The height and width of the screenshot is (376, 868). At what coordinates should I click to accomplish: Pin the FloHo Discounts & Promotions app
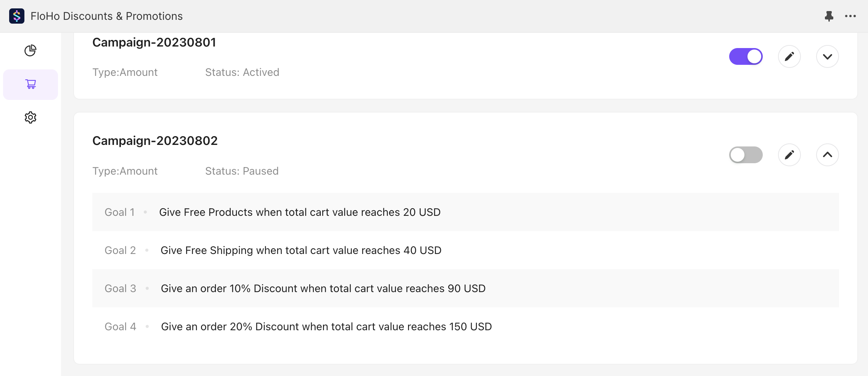pyautogui.click(x=829, y=16)
